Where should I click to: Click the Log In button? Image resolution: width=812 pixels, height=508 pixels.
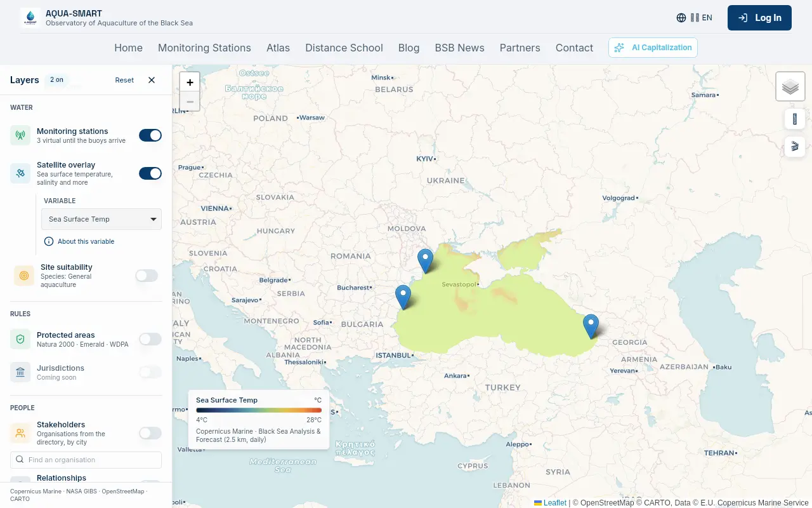coord(759,18)
